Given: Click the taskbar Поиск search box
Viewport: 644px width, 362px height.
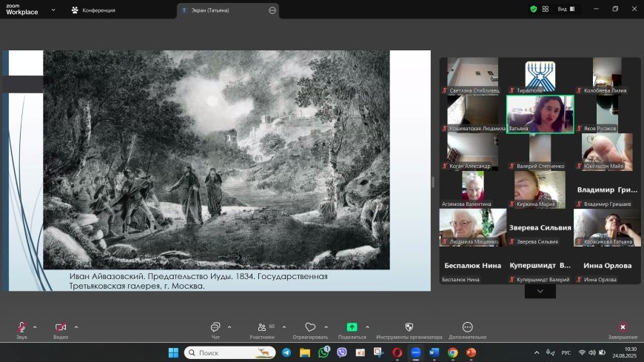Looking at the screenshot, I should click(230, 352).
